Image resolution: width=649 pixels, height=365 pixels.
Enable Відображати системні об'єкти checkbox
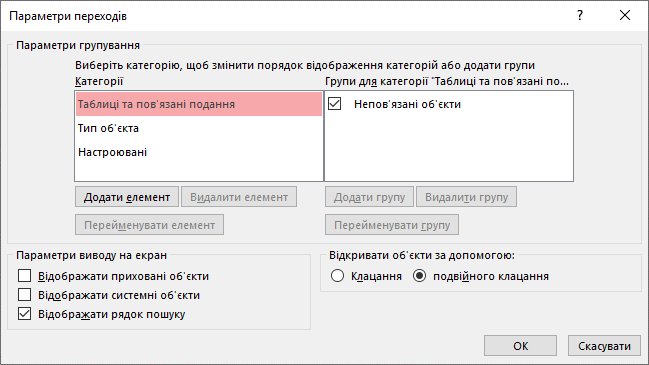pos(24,295)
